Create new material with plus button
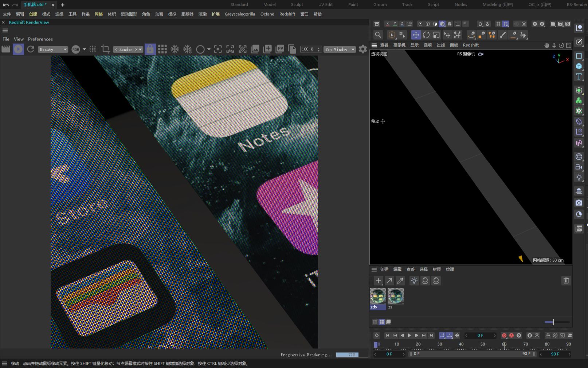 click(x=379, y=280)
